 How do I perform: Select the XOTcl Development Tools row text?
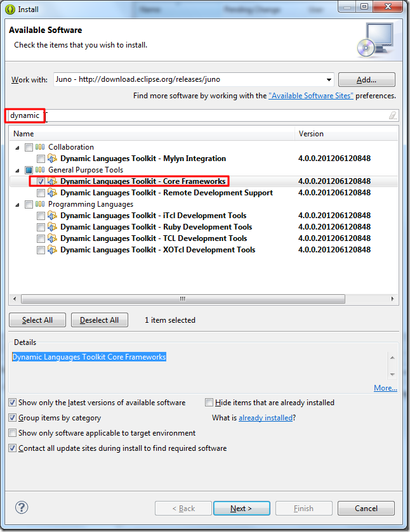(x=158, y=250)
